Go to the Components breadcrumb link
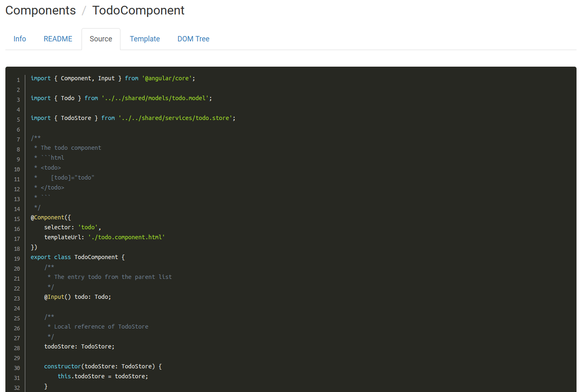Image resolution: width=579 pixels, height=392 pixels. (41, 10)
